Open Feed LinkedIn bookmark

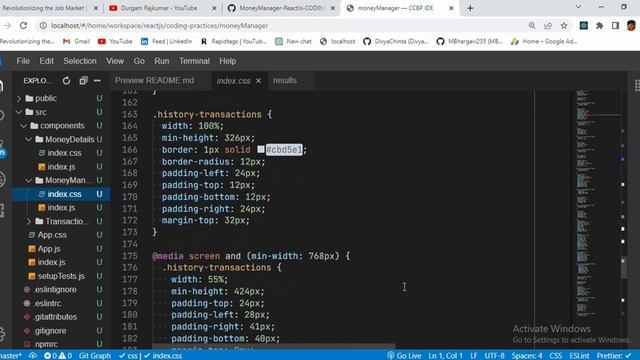[166, 41]
